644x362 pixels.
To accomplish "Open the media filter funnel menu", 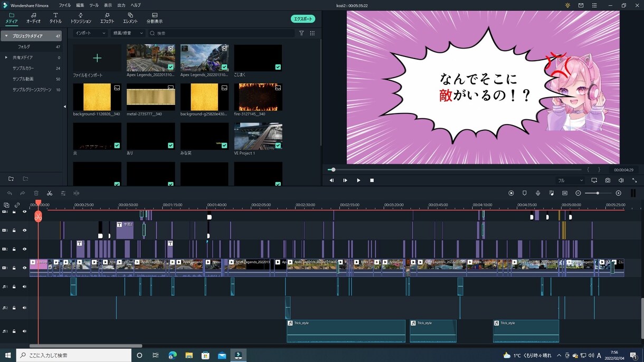I will [x=301, y=33].
